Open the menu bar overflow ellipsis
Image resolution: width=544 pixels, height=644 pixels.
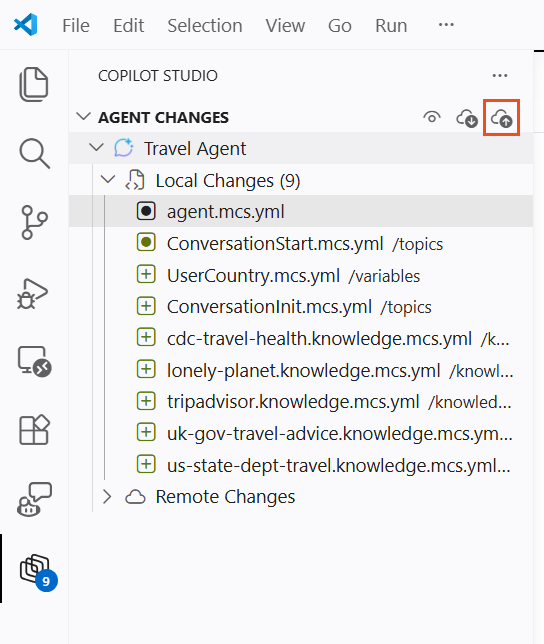[x=446, y=25]
